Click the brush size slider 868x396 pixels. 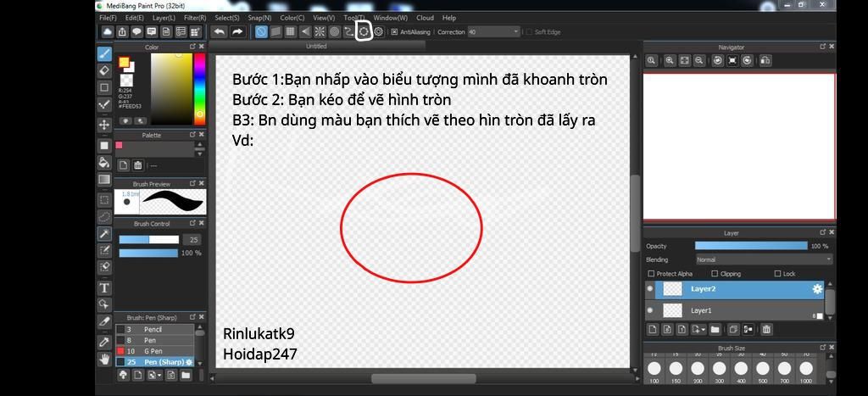[149, 240]
